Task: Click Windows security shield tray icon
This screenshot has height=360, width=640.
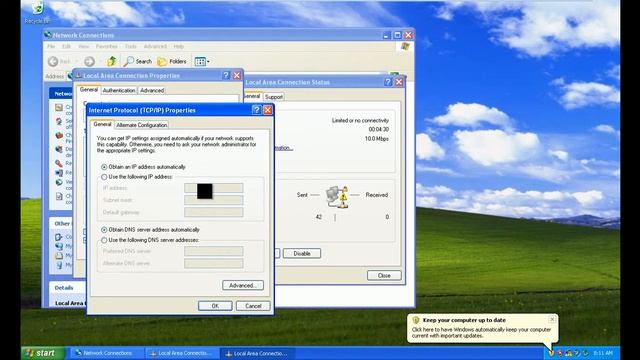Action: (551, 353)
